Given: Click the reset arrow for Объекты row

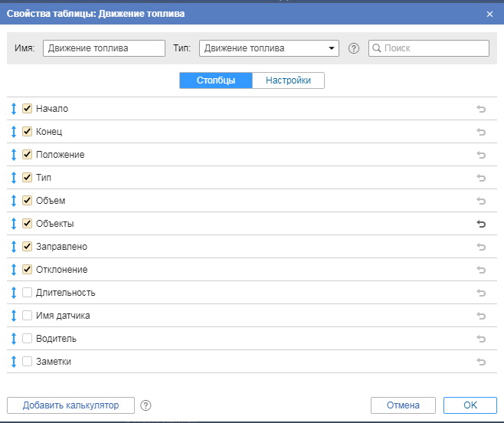Looking at the screenshot, I should point(481,224).
